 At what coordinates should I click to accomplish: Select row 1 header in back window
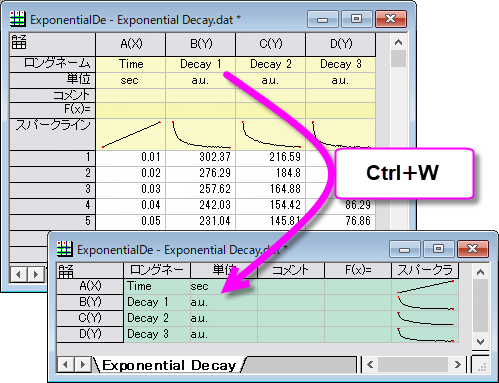point(53,157)
